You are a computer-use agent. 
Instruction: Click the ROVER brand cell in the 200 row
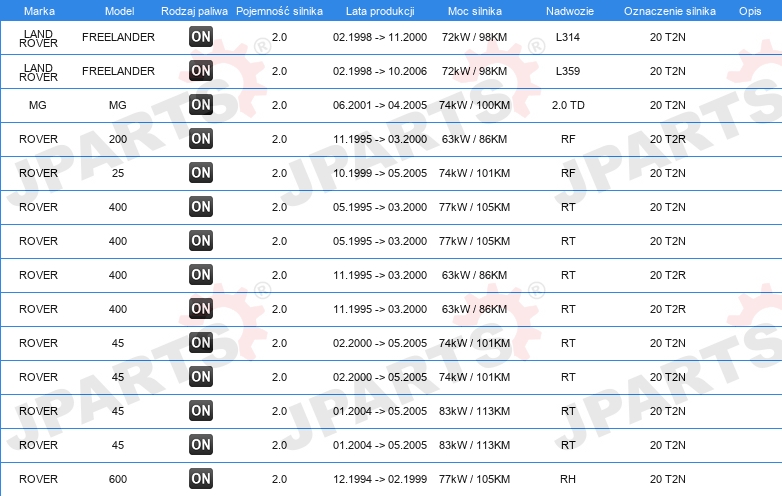(38, 139)
